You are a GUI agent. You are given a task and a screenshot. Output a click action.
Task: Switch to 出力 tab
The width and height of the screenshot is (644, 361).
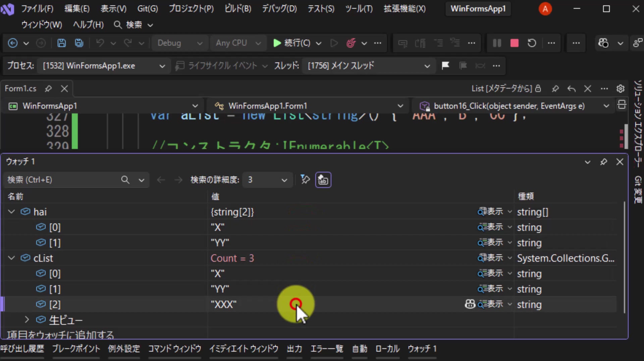pos(294,349)
